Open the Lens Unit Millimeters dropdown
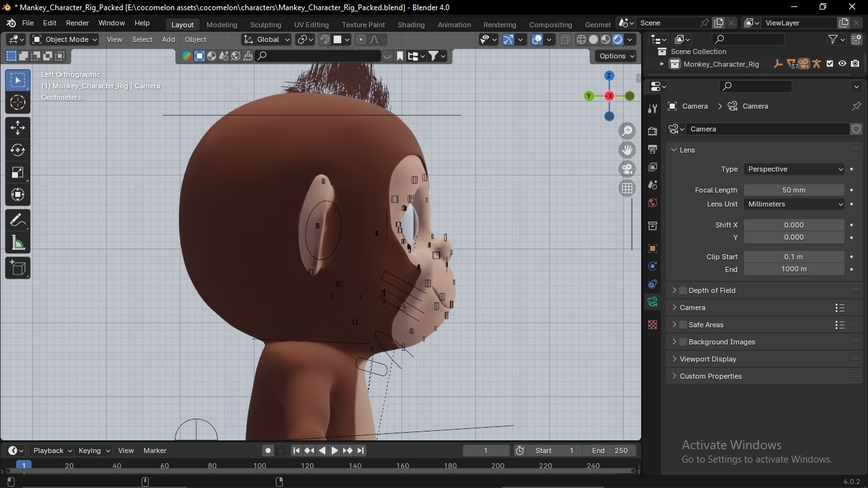Image resolution: width=868 pixels, height=488 pixels. (x=794, y=204)
